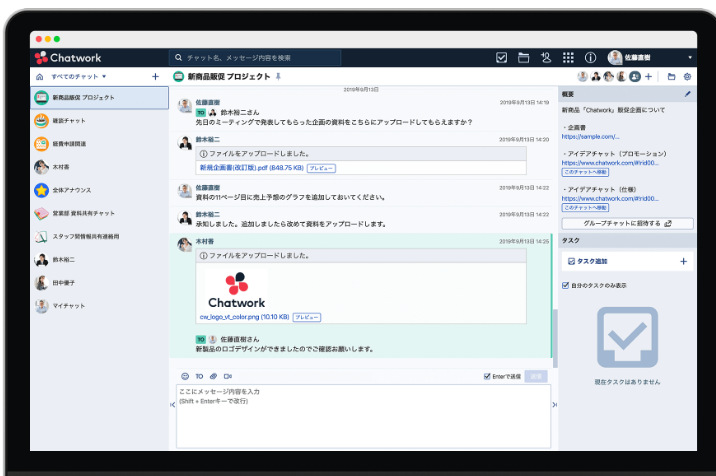Screen dimensions: 716x476
Task: Click the chat timeline vertical scrollbar
Action: pyautogui.click(x=555, y=338)
